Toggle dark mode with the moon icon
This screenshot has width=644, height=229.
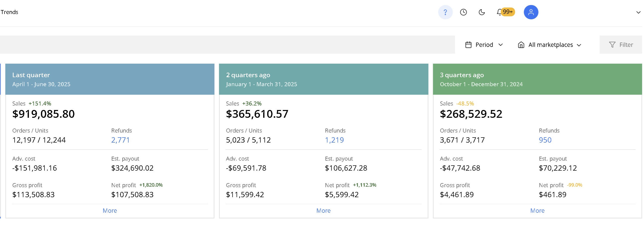click(481, 12)
